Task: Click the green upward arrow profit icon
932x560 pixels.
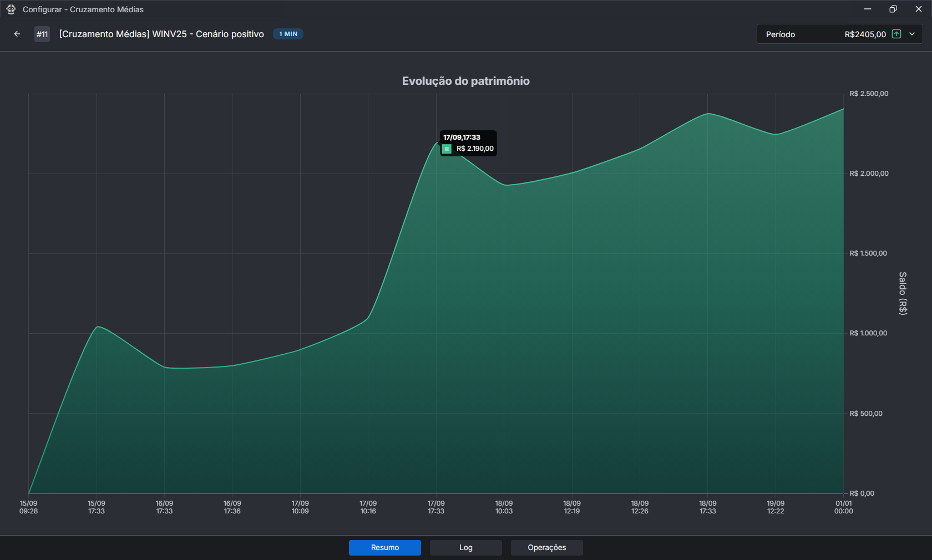Action: (896, 34)
